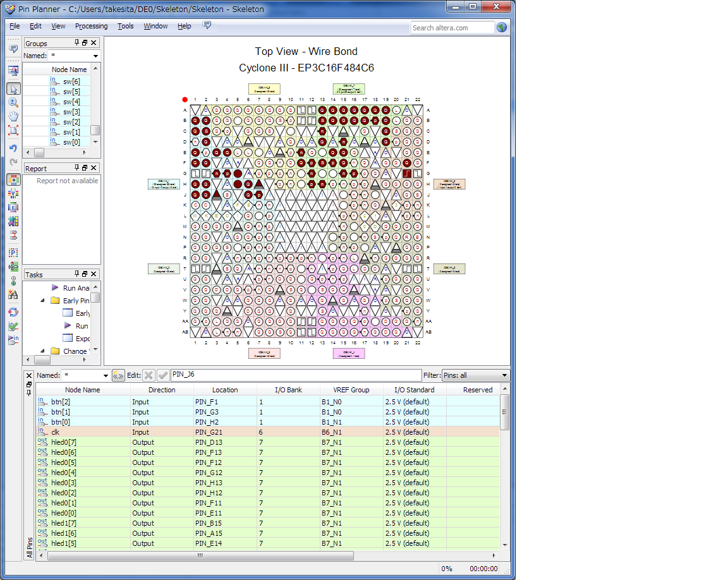Click the green pin migration icon
Image resolution: width=728 pixels, height=580 pixels.
point(13,267)
